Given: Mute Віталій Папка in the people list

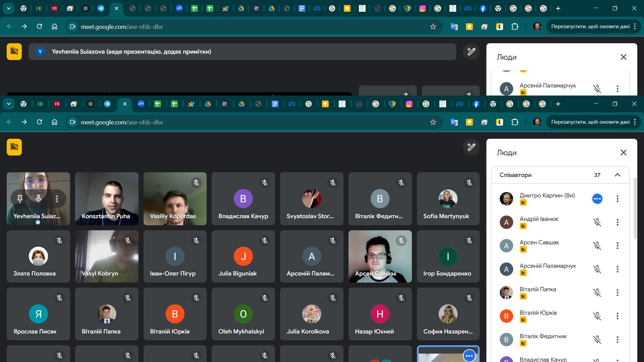Looking at the screenshot, I should tap(597, 293).
